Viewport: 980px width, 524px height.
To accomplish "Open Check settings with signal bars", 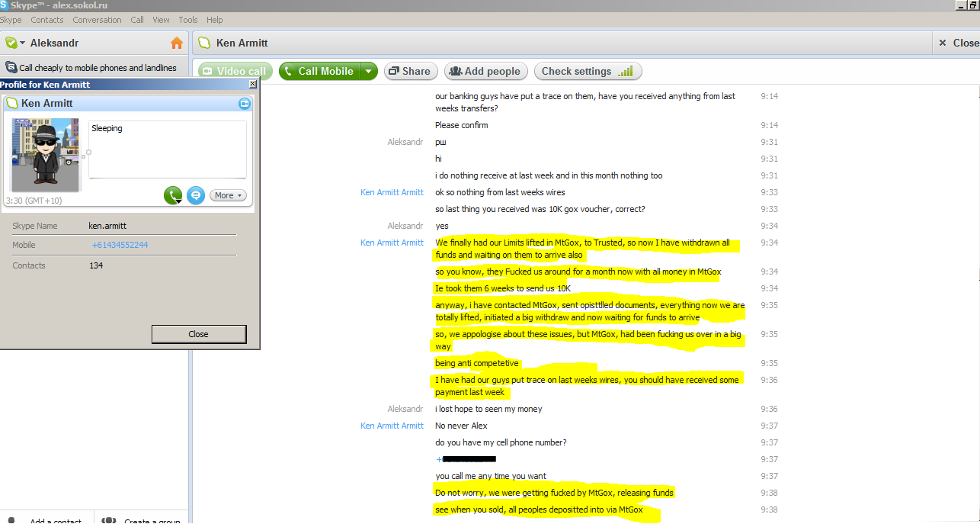I will click(588, 71).
